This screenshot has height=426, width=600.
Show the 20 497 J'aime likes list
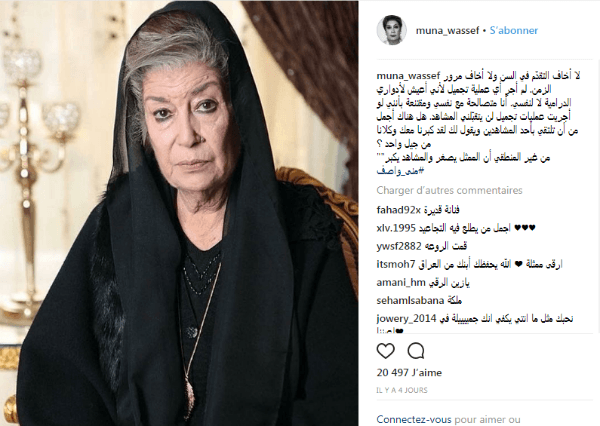coord(409,372)
